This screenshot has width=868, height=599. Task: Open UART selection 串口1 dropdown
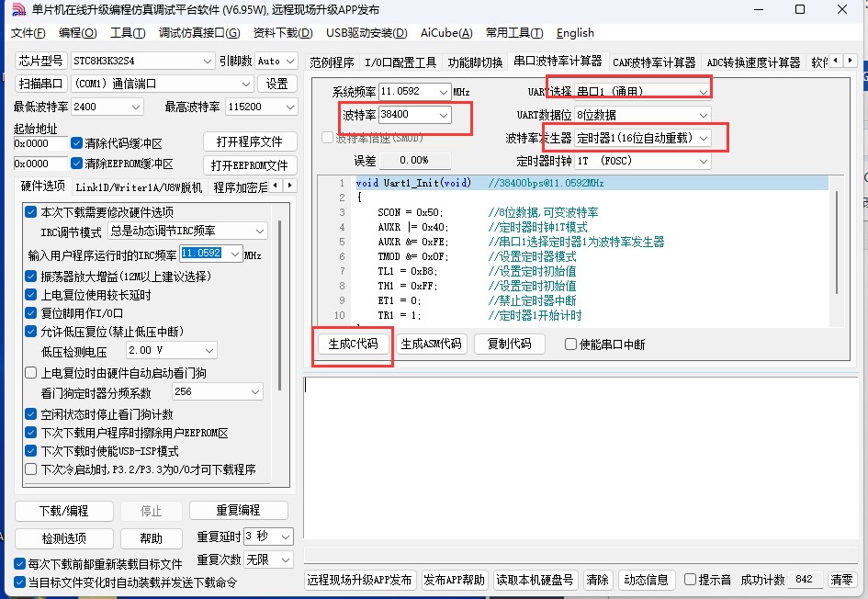pos(642,91)
